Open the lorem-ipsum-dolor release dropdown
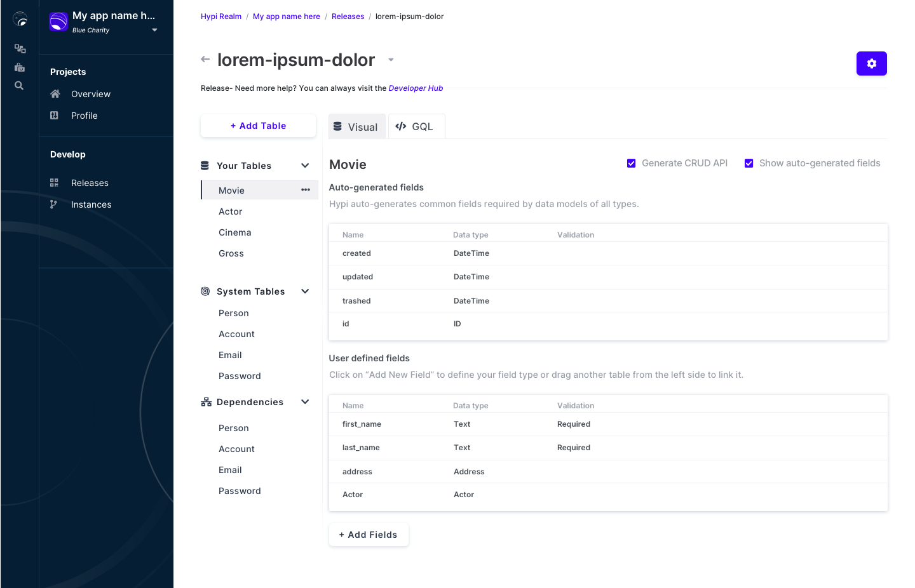The height and width of the screenshot is (588, 915). click(391, 60)
